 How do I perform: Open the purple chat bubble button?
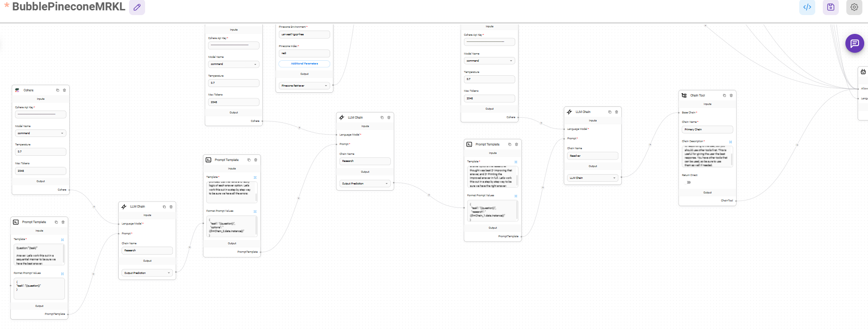pyautogui.click(x=855, y=43)
